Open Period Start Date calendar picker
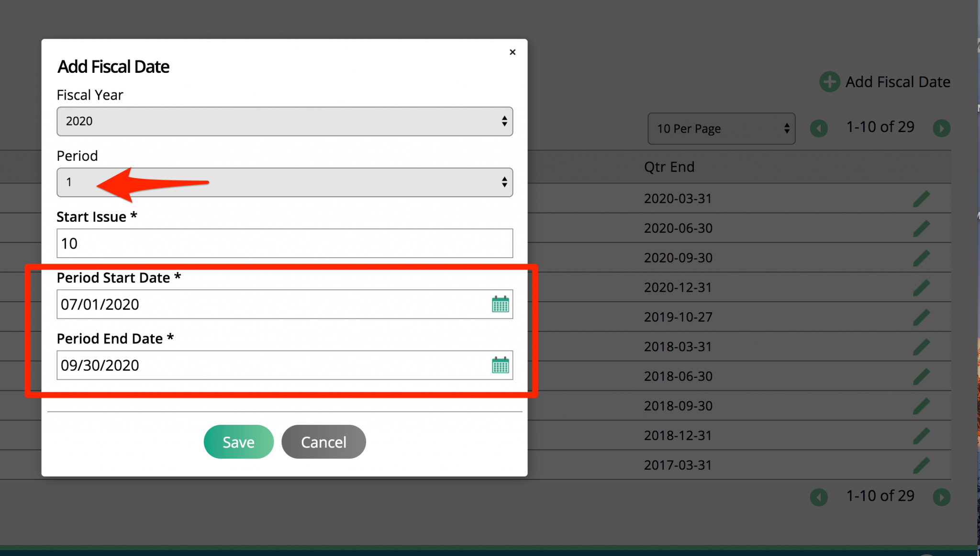Screen dimensions: 980x556 [x=500, y=304]
